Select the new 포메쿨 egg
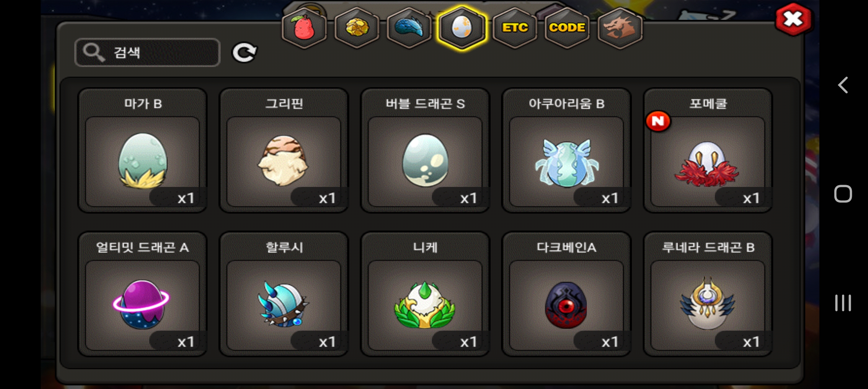The height and width of the screenshot is (389, 868). click(708, 151)
